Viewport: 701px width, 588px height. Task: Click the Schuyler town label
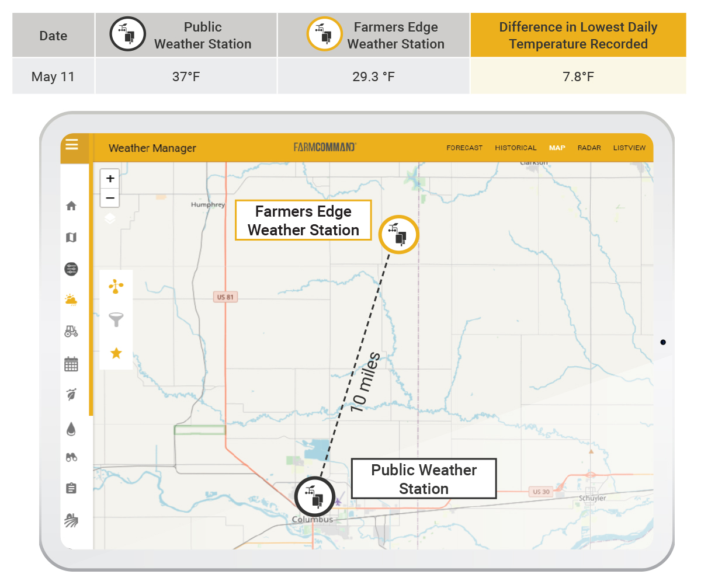(592, 498)
